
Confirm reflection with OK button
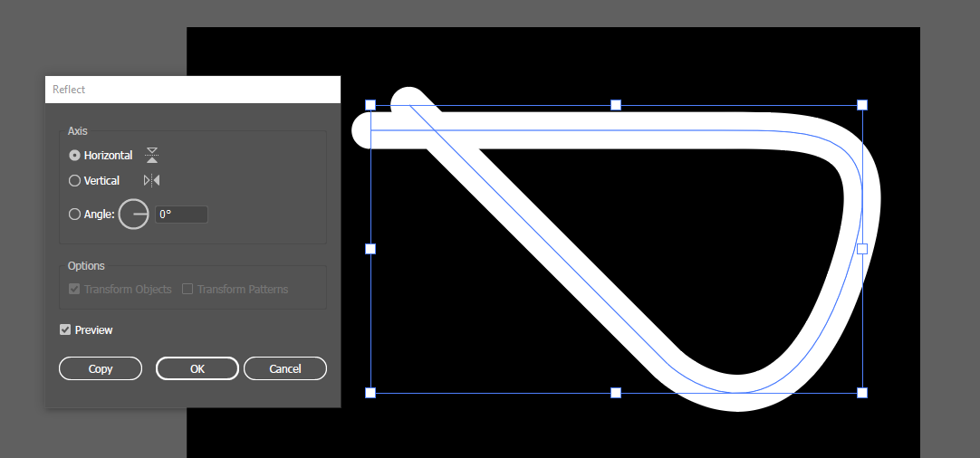pos(197,368)
